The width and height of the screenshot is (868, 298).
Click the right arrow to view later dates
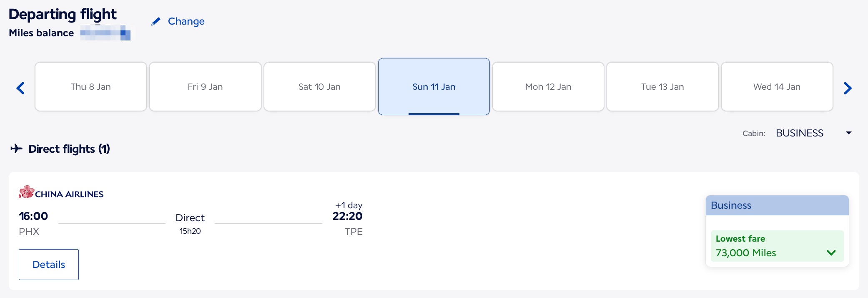(x=848, y=88)
